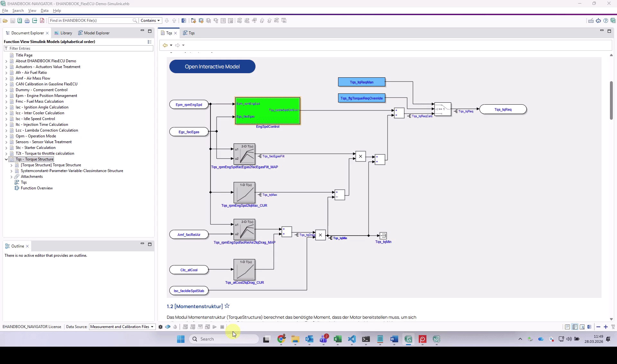
Task: Select the Outline panel icon
Action: click(7, 246)
